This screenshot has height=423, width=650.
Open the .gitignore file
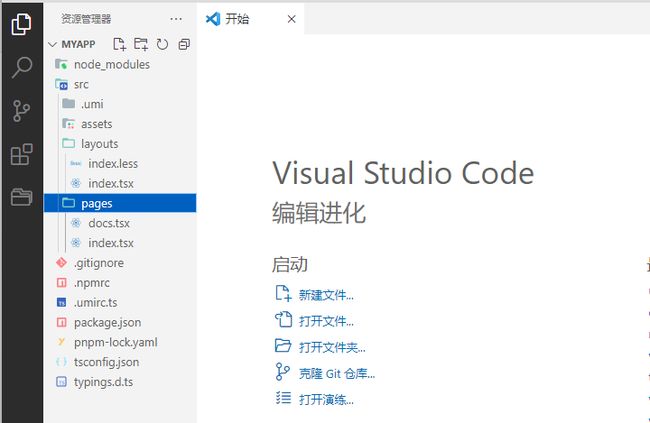point(120,263)
